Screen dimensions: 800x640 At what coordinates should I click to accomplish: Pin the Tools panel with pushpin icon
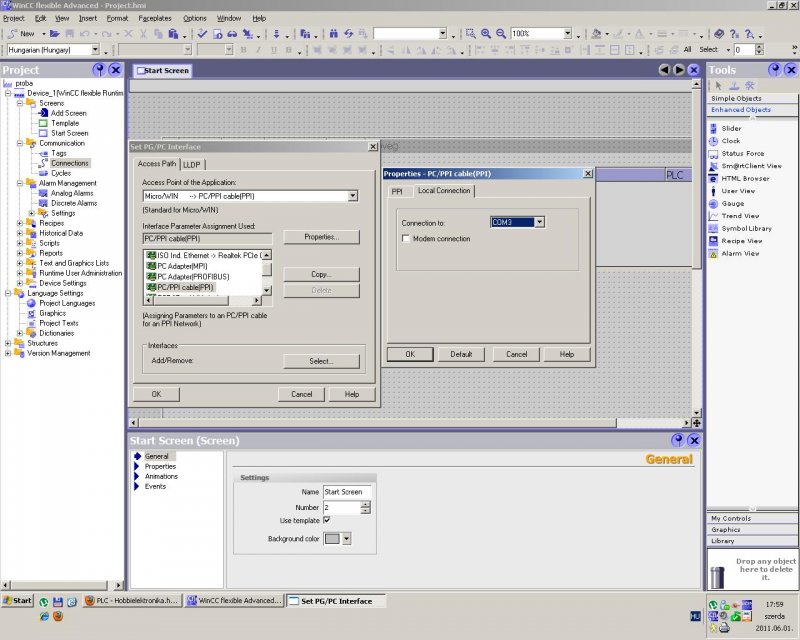(774, 70)
